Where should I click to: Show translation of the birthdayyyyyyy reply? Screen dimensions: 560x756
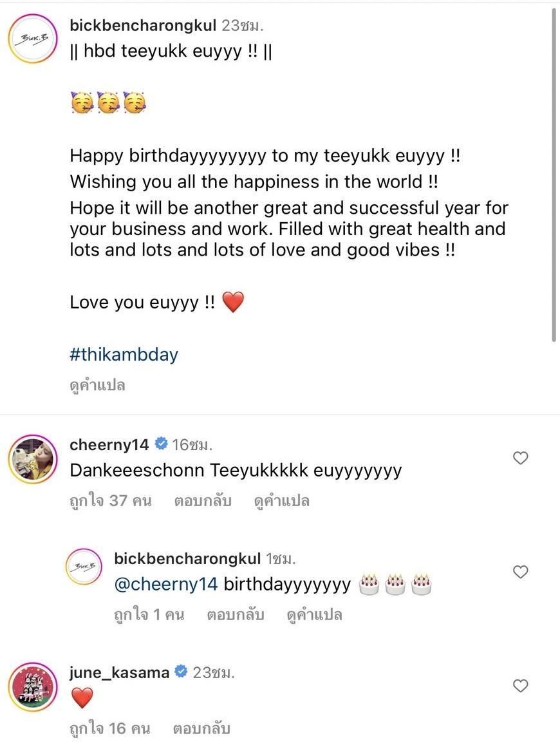coord(314,614)
